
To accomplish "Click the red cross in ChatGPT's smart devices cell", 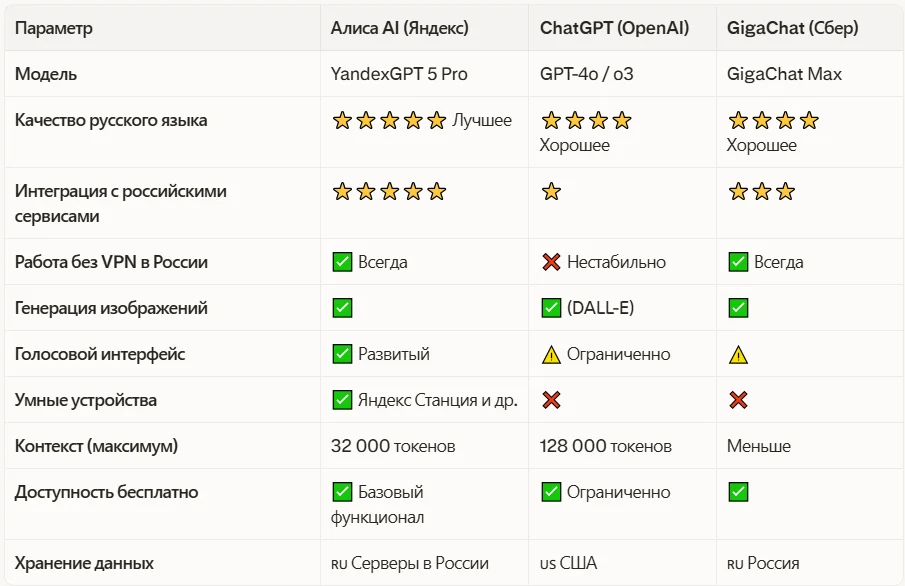I will coord(551,401).
